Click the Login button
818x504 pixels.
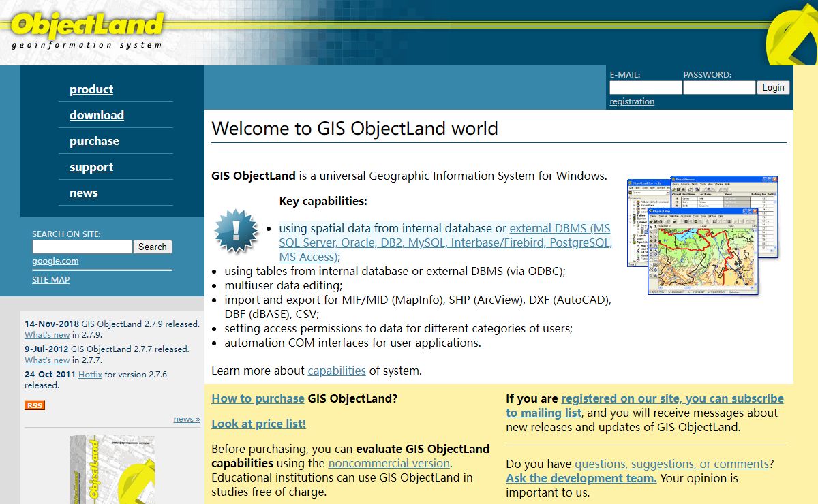pos(773,88)
